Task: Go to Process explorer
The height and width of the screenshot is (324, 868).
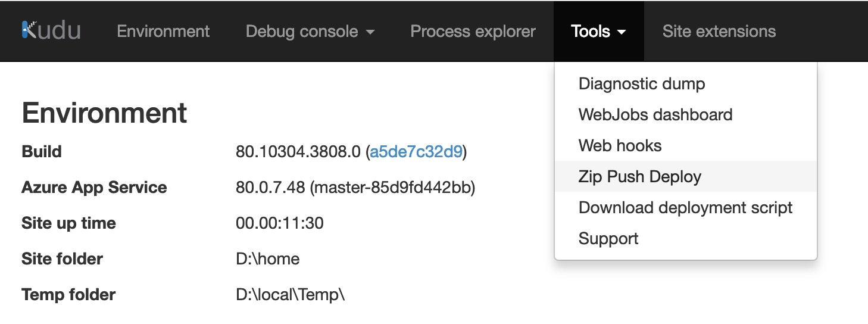Action: 473,31
